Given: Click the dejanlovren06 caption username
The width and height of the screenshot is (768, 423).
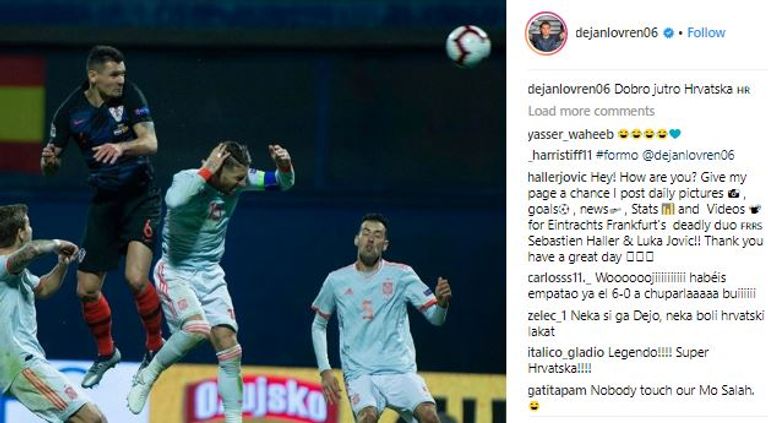Looking at the screenshot, I should tap(569, 89).
